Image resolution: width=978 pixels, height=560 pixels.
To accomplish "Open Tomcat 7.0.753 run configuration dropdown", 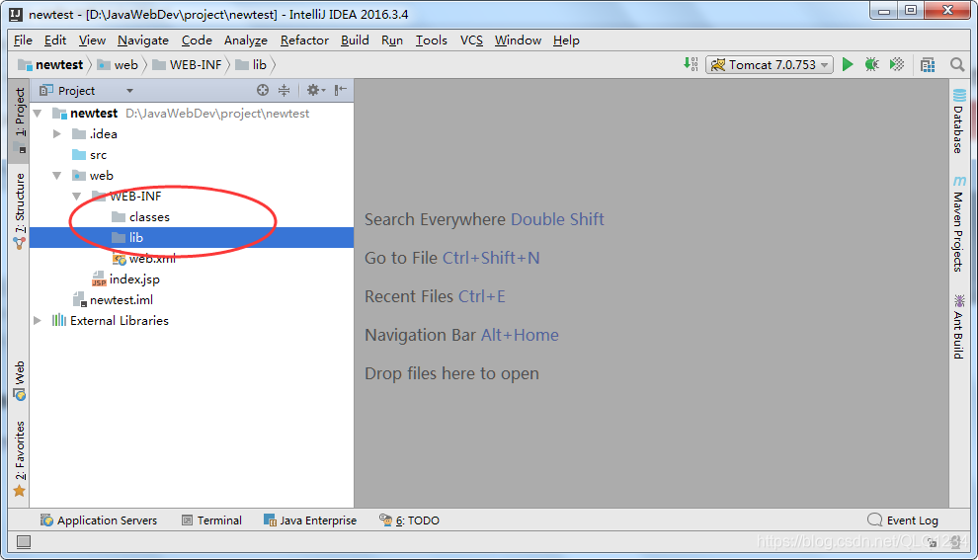I will click(x=769, y=65).
